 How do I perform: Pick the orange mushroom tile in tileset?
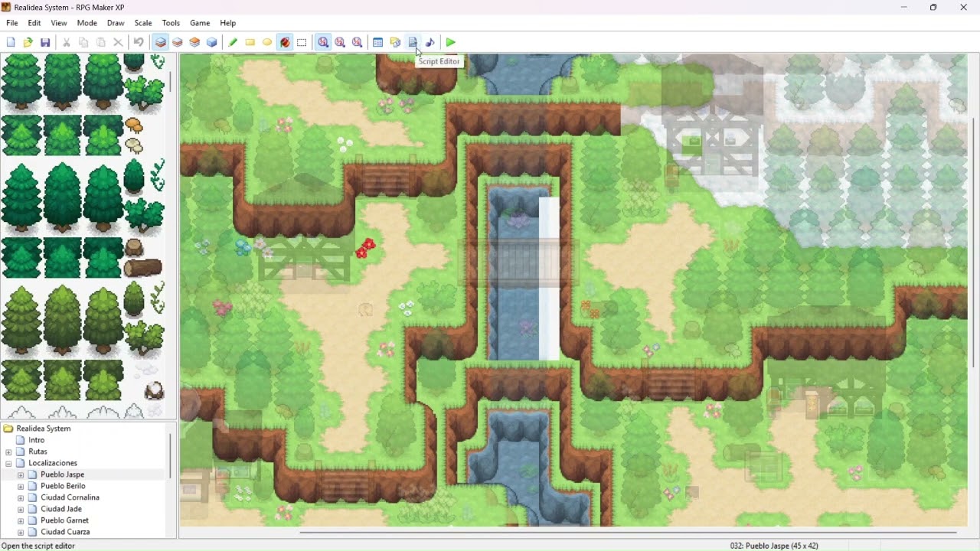tap(134, 125)
